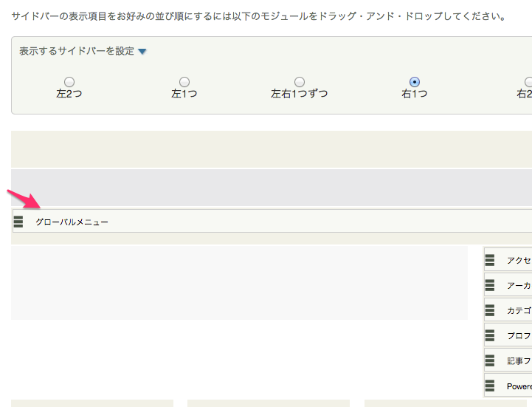Screen dimensions: 532x407
Task: Select the 左2つ radio button
Action: [69, 82]
